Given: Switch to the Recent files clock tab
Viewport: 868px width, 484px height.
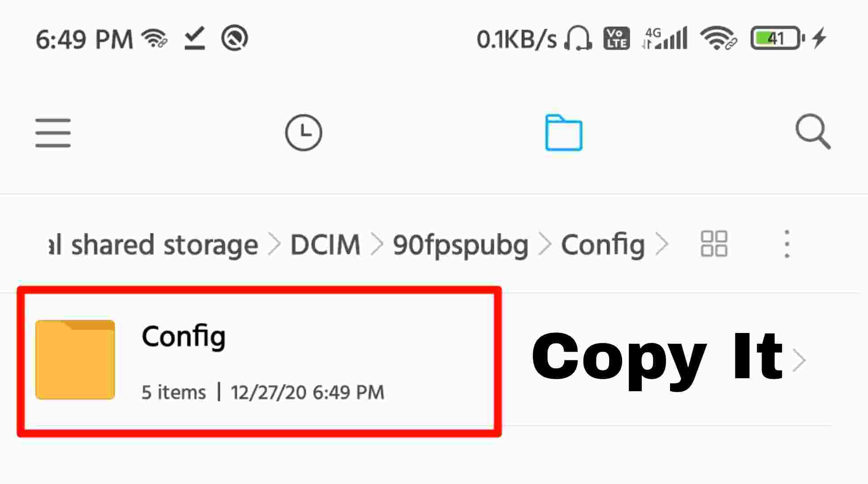Looking at the screenshot, I should (304, 133).
